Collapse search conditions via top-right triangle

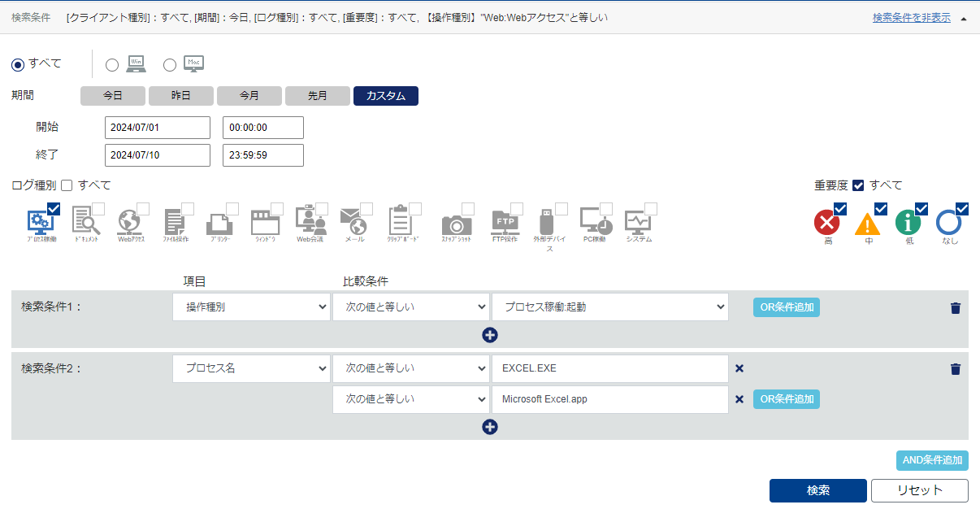click(x=964, y=18)
